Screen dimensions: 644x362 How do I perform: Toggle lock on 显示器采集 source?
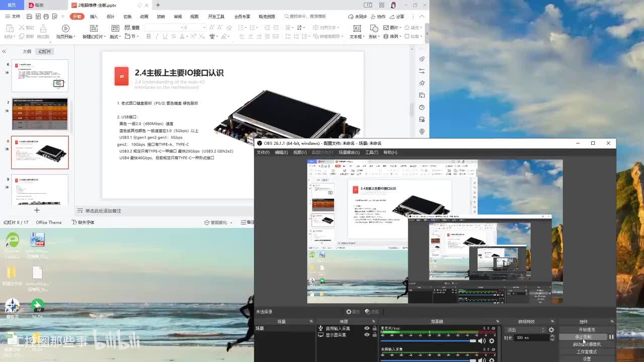(374, 335)
